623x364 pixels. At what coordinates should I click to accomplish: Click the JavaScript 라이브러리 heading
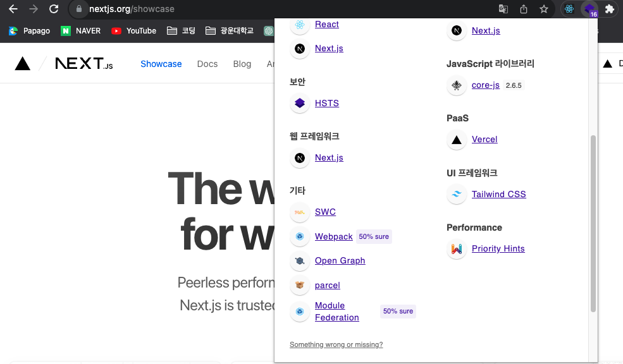click(x=490, y=64)
